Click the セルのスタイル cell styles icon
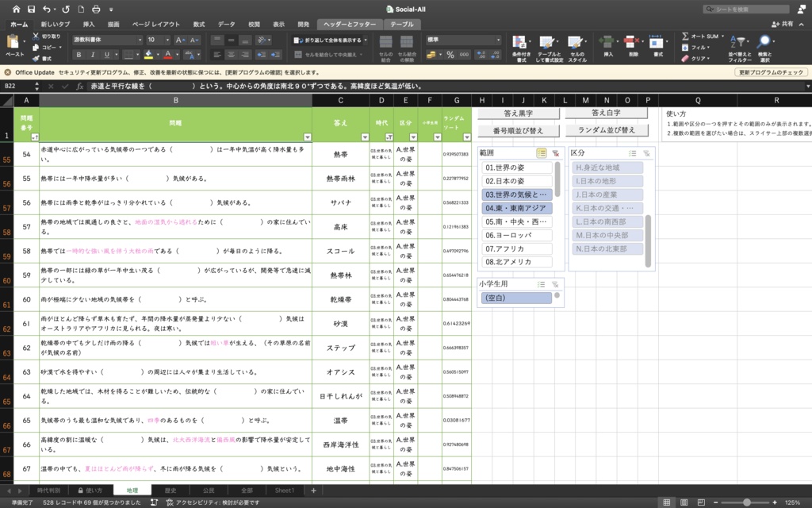This screenshot has width=812, height=508. tap(574, 40)
